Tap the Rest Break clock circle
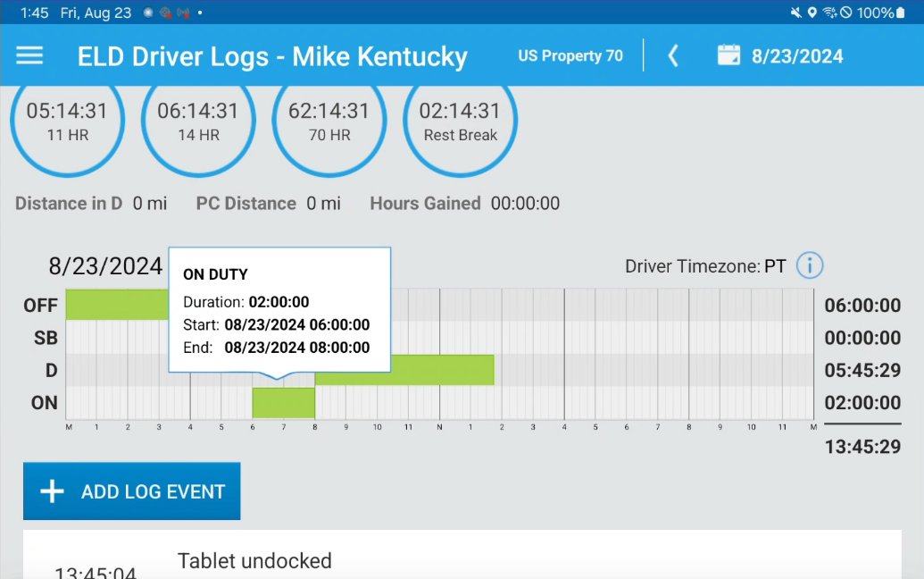924x579 pixels. click(x=461, y=121)
